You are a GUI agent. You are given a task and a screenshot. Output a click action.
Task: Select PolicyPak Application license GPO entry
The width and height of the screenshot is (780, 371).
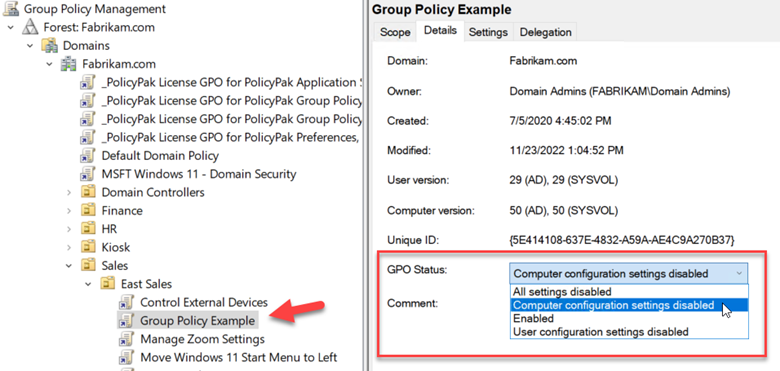(x=231, y=82)
